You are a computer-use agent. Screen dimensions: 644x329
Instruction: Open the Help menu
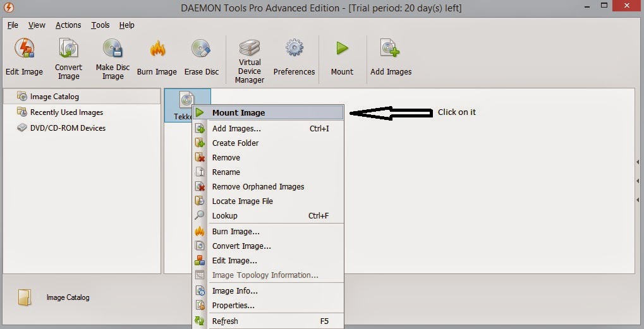tap(127, 25)
